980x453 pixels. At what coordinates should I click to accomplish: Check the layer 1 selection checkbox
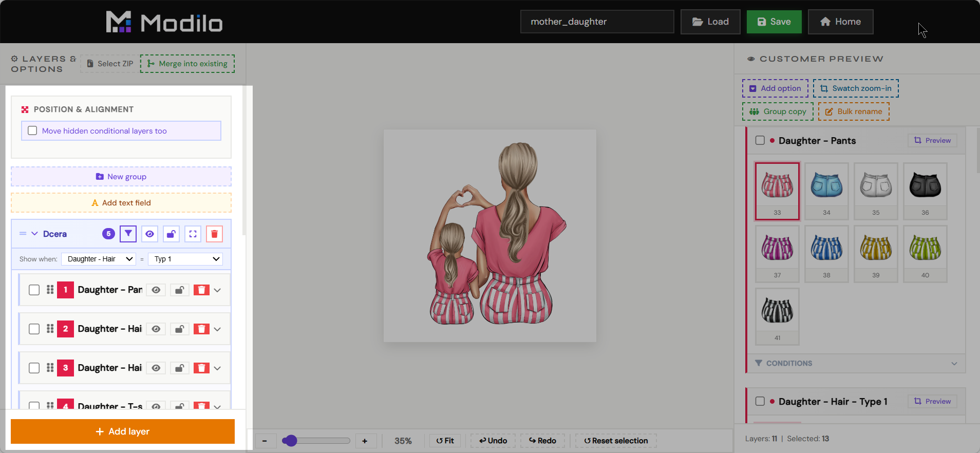34,290
